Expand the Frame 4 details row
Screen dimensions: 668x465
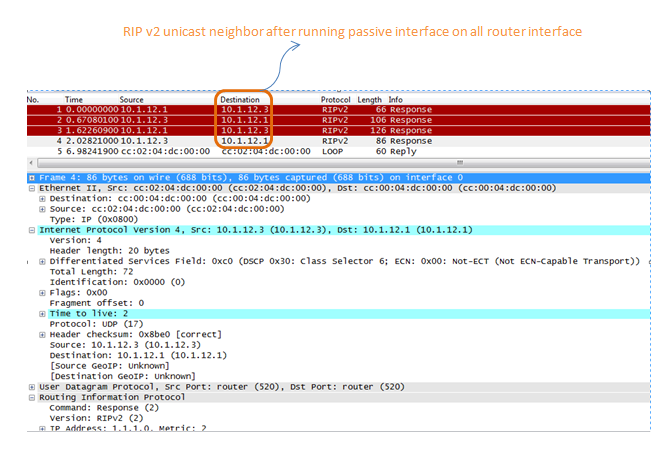(32, 178)
